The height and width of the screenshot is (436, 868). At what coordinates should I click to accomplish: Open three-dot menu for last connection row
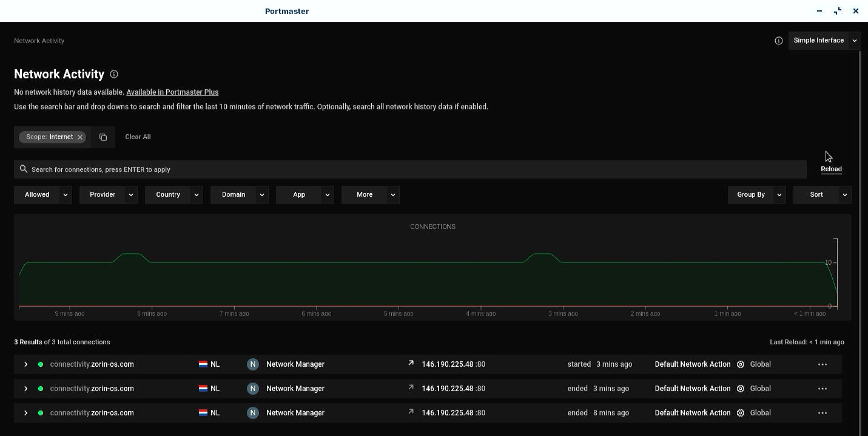pos(822,413)
